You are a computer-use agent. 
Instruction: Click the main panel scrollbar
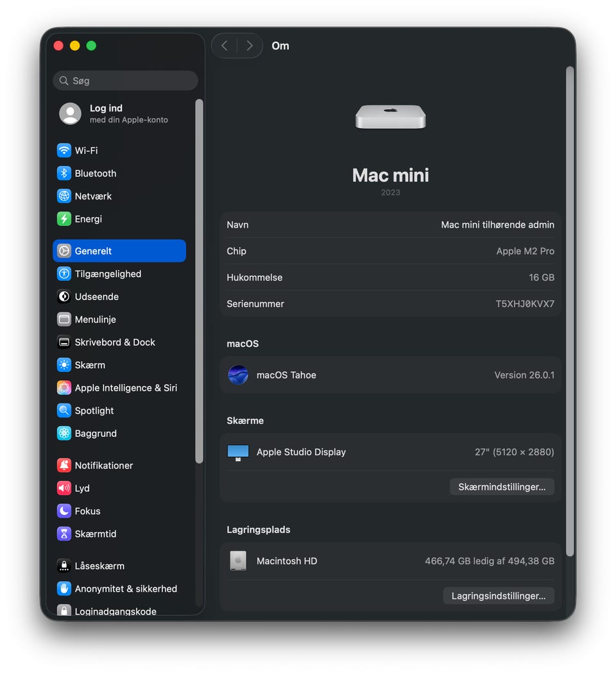point(570,312)
